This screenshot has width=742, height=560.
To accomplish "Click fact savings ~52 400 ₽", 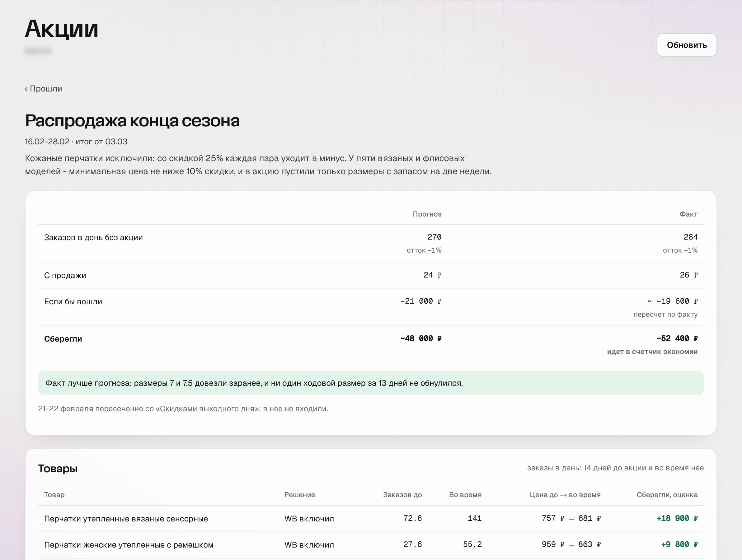I will [677, 338].
